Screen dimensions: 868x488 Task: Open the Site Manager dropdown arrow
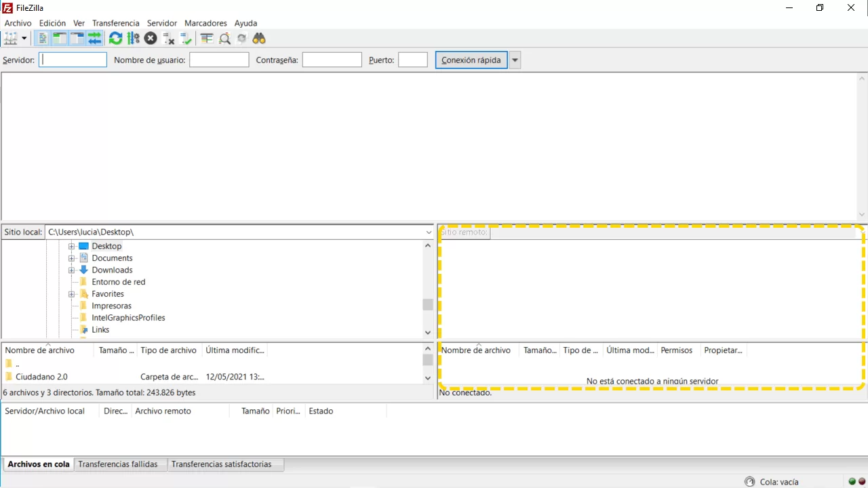pyautogui.click(x=24, y=39)
